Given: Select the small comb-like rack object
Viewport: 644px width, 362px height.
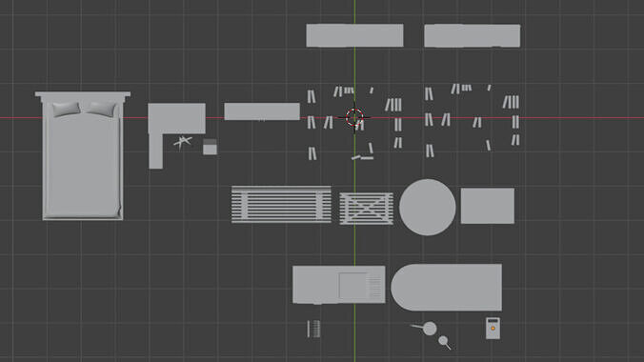Looking at the screenshot, I should click(313, 329).
